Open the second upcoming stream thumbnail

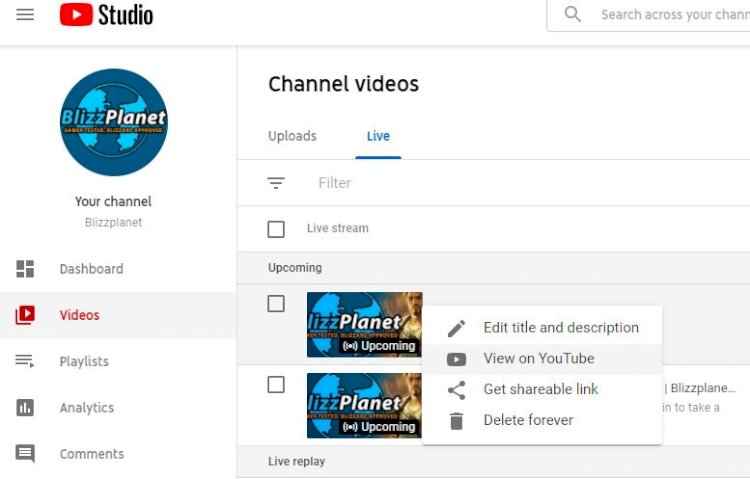[364, 406]
